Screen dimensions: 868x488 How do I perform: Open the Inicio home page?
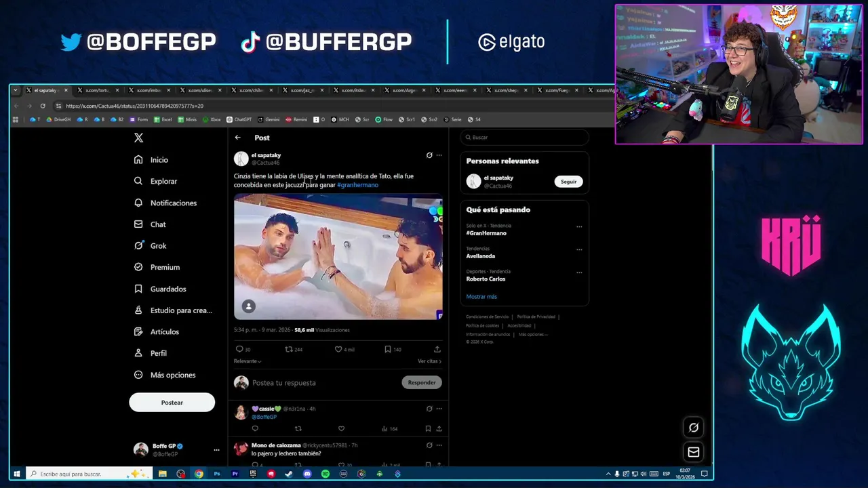coord(151,160)
